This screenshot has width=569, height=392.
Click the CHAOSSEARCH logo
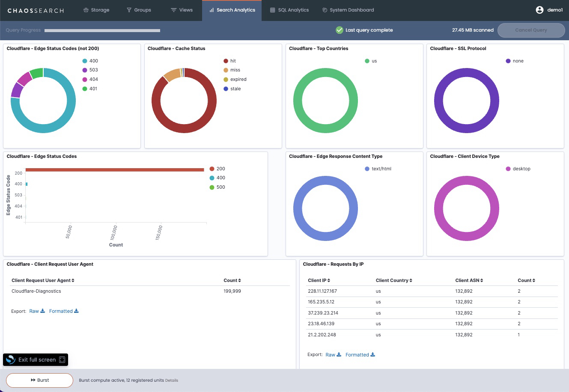click(36, 10)
